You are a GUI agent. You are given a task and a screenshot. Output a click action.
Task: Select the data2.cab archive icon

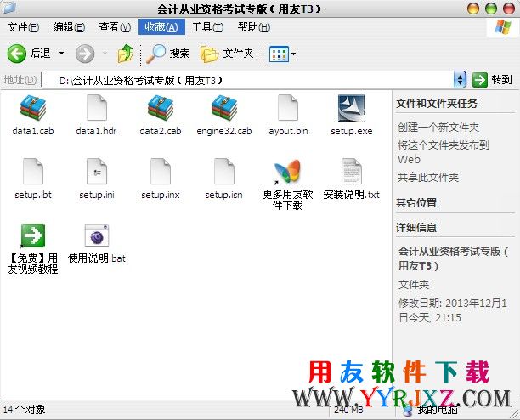coord(161,107)
